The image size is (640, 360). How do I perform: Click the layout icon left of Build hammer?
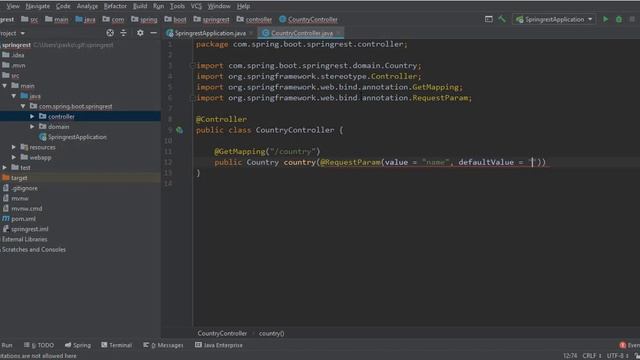(x=489, y=19)
